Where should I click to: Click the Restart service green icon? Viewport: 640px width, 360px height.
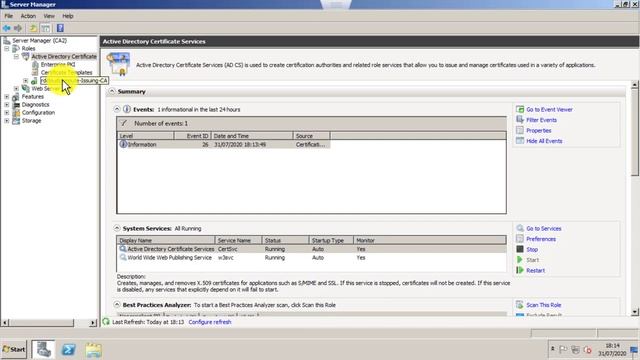[x=520, y=270]
